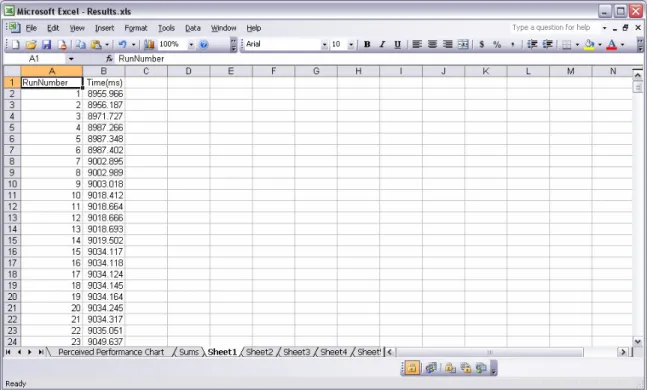
Task: Go to the first sheet tab
Action: tap(8, 352)
